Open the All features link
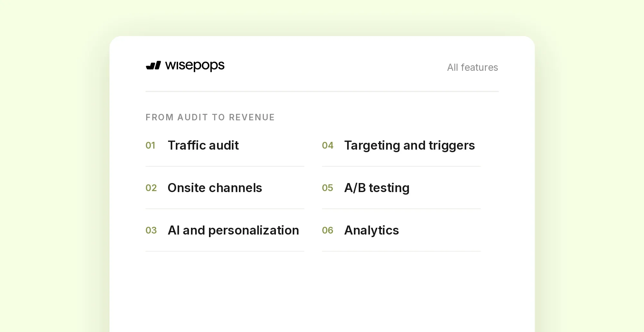This screenshot has width=644, height=332. 472,67
